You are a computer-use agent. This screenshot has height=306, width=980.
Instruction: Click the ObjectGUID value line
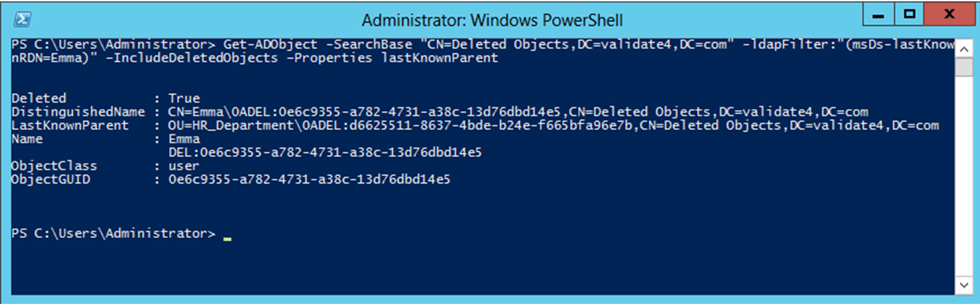click(308, 179)
